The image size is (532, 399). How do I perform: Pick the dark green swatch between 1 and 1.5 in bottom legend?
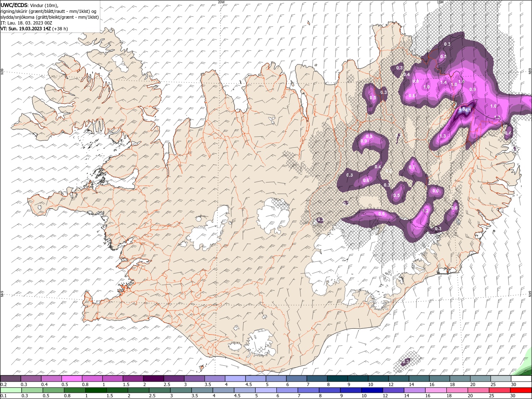[x=96, y=390]
